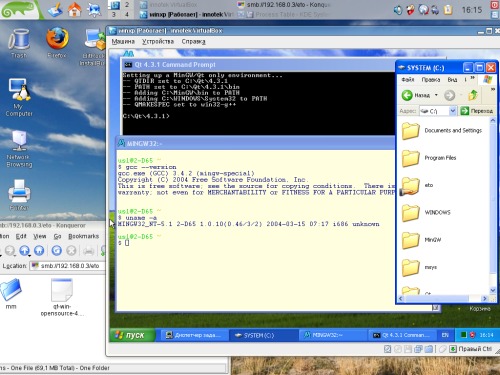500x375 pixels.
Task: Click the VirtualBox hard disk status icon
Action: click(x=387, y=349)
